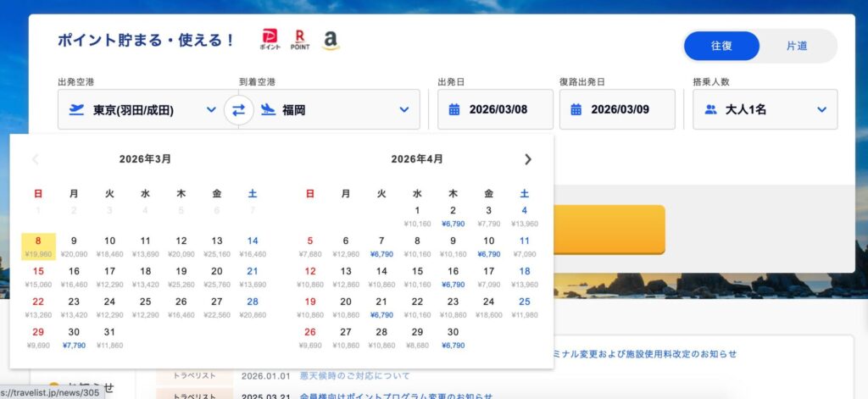Go to next month in calendar
868x399 pixels.
point(528,159)
